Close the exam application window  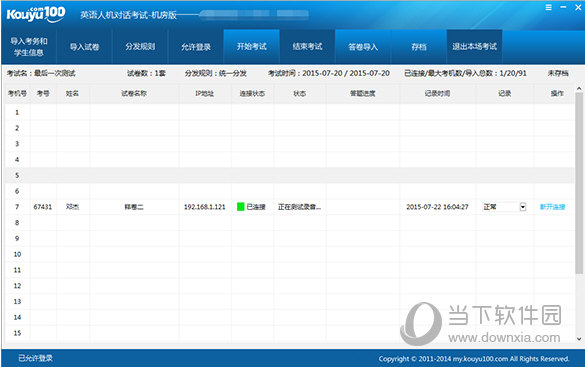tap(578, 7)
